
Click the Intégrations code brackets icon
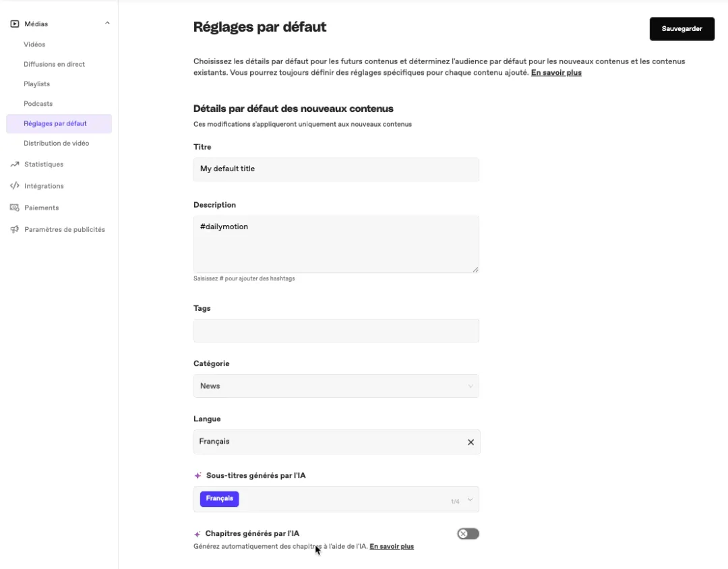pyautogui.click(x=15, y=186)
